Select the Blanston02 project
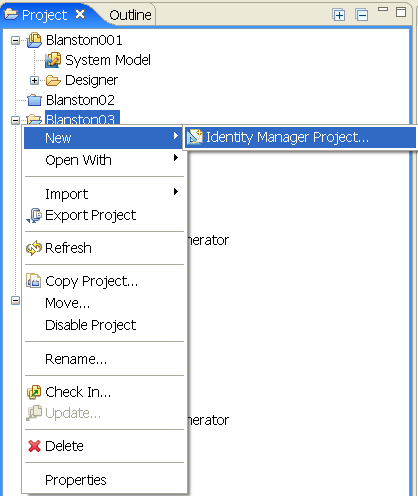This screenshot has width=418, height=496. [80, 100]
